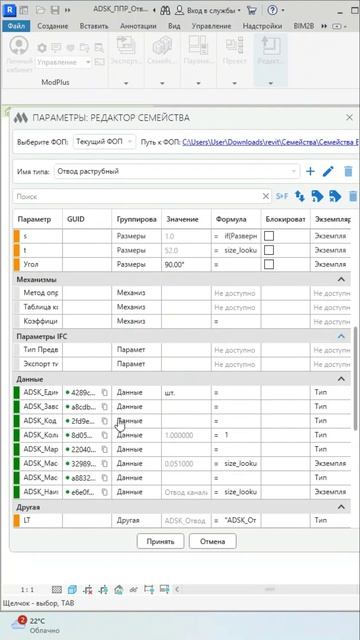The image size is (360, 640).
Task: Click the S>F shared-to-family conversion icon
Action: point(282,196)
